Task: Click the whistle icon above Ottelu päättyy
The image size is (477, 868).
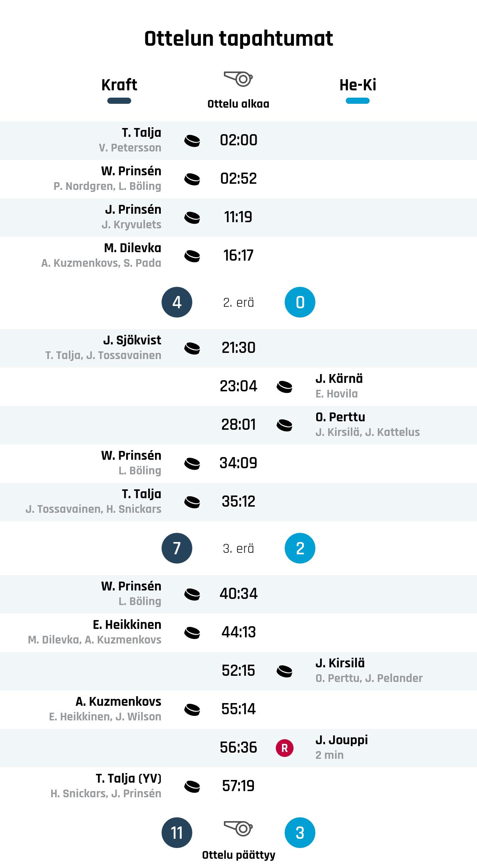Action: (239, 828)
